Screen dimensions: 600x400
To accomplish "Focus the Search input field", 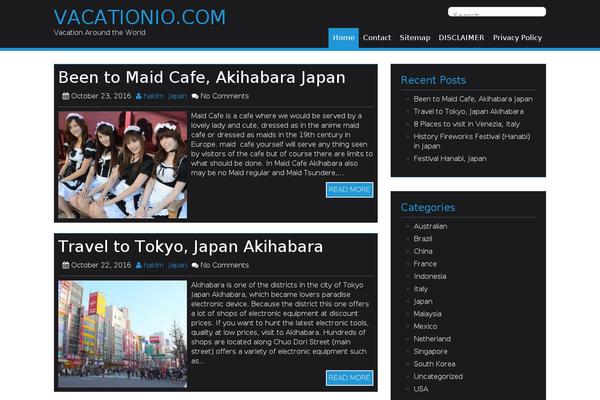I will pyautogui.click(x=497, y=12).
